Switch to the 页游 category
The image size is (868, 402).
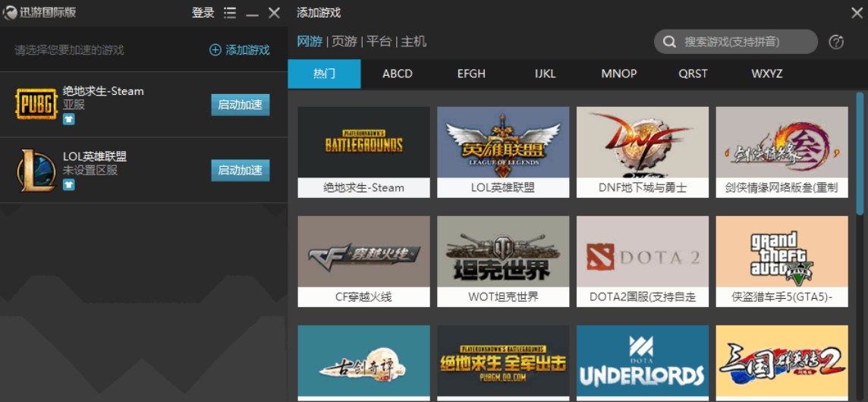pyautogui.click(x=344, y=41)
